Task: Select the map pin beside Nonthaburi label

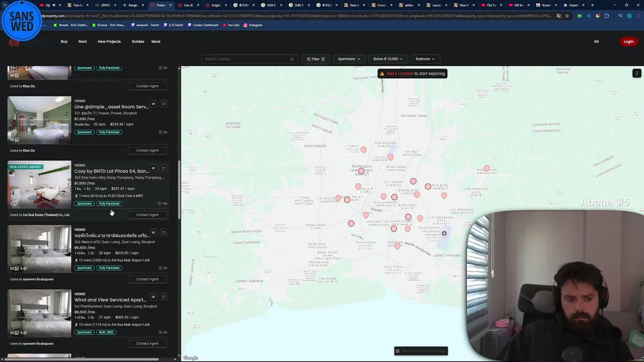Action: click(x=361, y=171)
